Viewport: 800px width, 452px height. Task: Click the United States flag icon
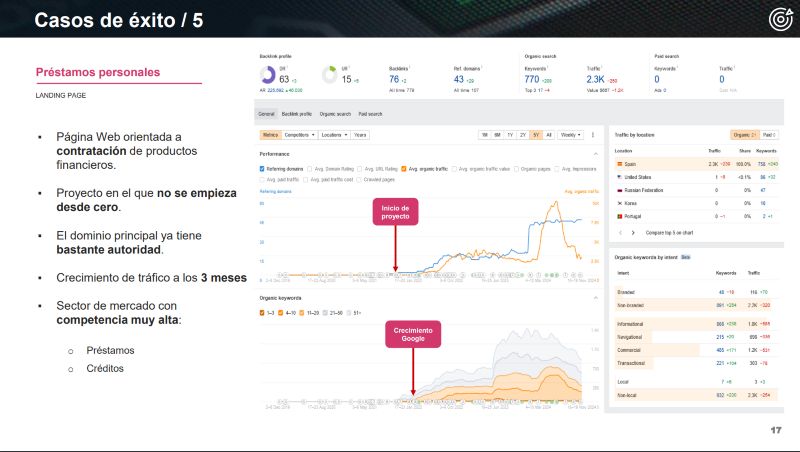(x=619, y=175)
